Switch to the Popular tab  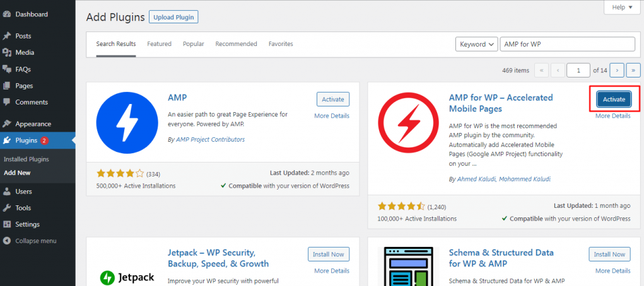194,44
